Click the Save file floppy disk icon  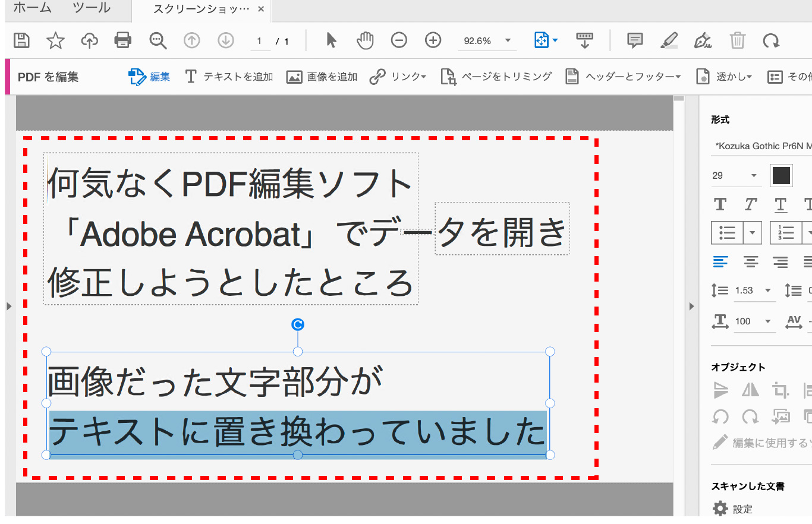(x=21, y=40)
